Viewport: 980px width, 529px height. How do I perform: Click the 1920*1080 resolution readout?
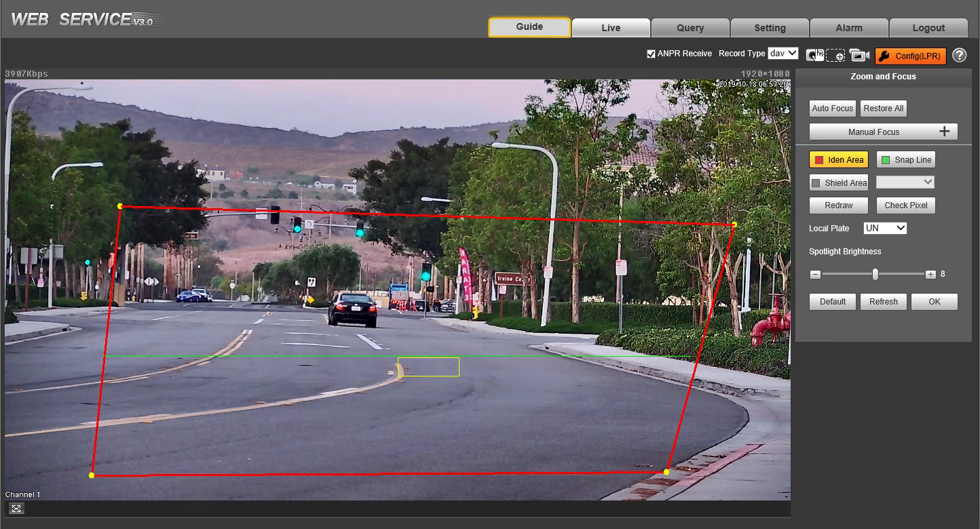[x=765, y=74]
